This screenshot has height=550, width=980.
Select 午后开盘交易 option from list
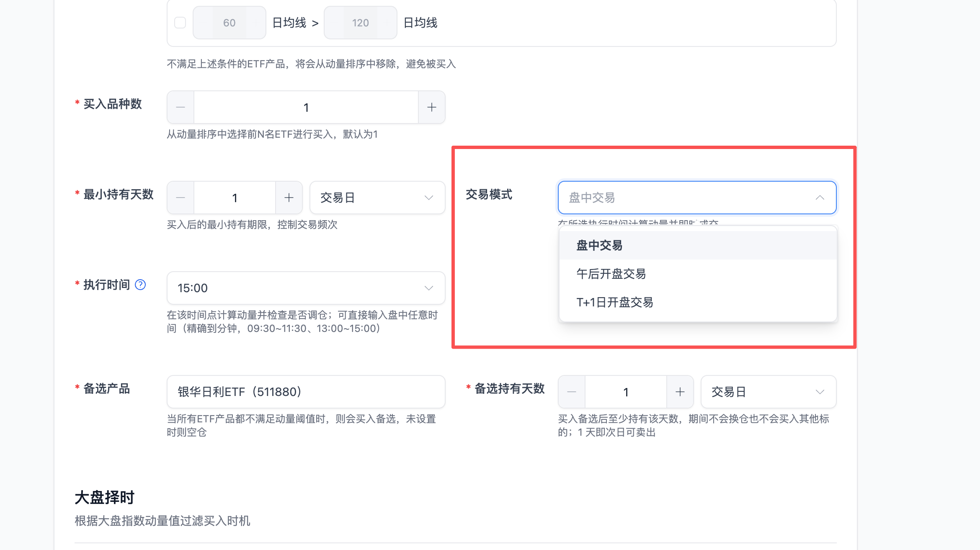[x=698, y=274]
